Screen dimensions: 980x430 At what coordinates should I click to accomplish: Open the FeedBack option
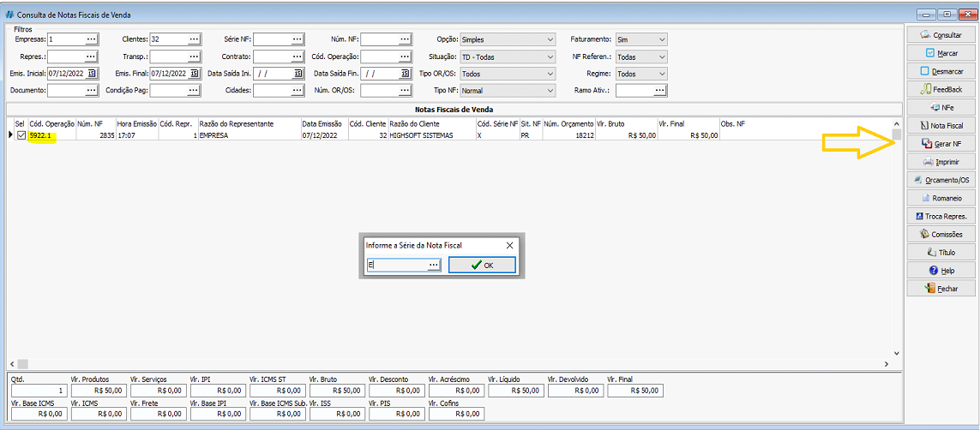coord(941,89)
